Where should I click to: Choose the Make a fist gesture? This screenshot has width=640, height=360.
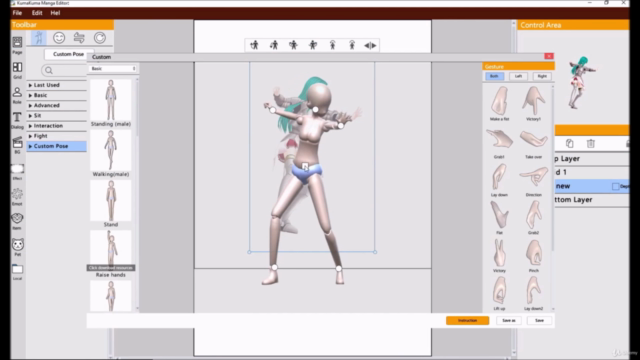click(x=499, y=104)
